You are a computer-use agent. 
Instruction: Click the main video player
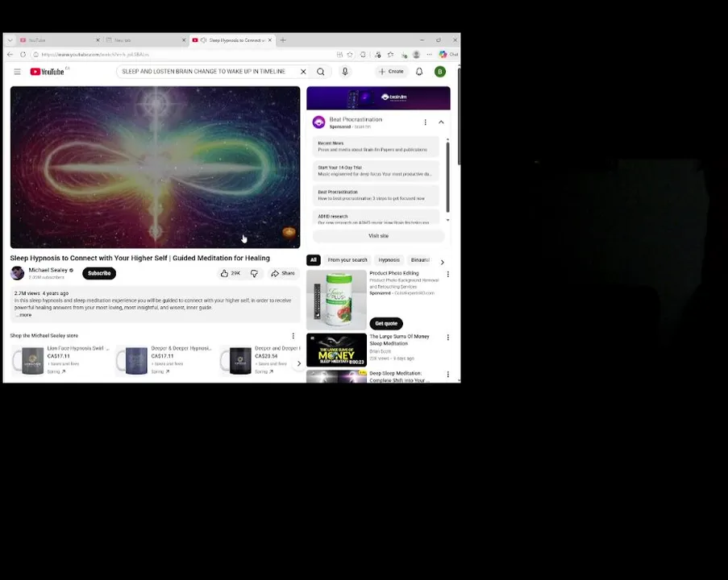tap(155, 167)
